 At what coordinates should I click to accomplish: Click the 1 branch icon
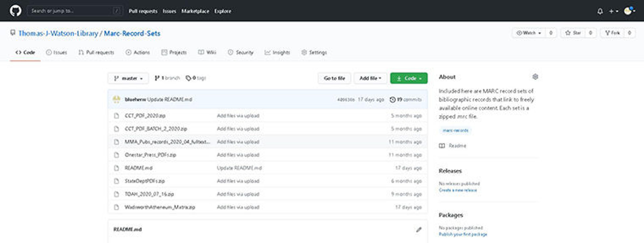pos(157,78)
